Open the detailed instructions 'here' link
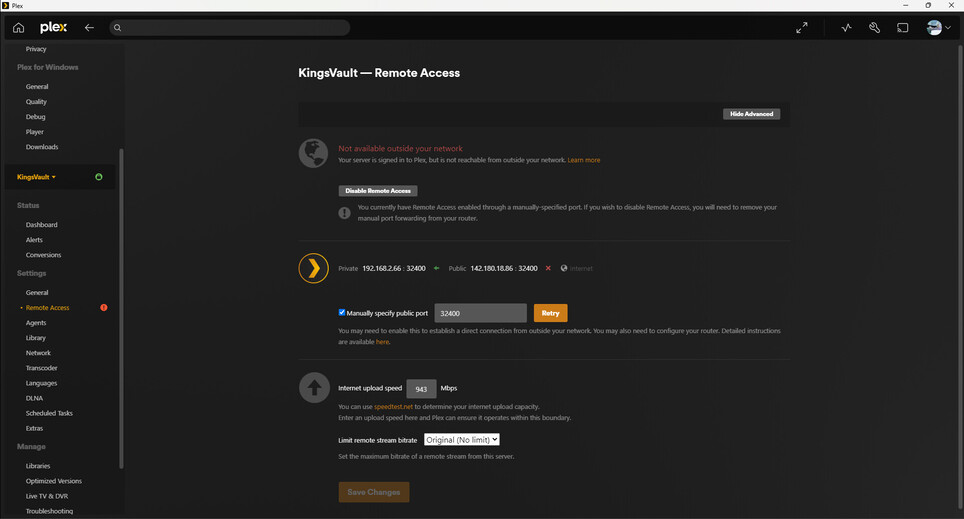This screenshot has height=519, width=964. click(382, 342)
